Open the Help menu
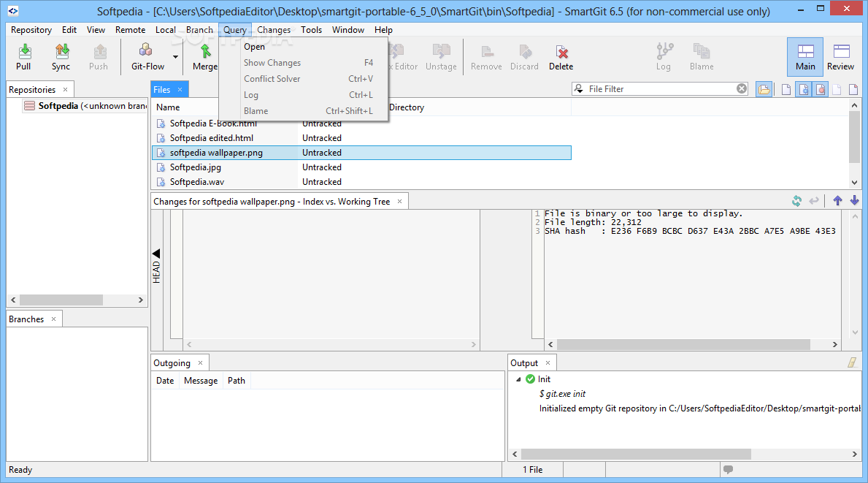This screenshot has width=868, height=483. [x=383, y=30]
